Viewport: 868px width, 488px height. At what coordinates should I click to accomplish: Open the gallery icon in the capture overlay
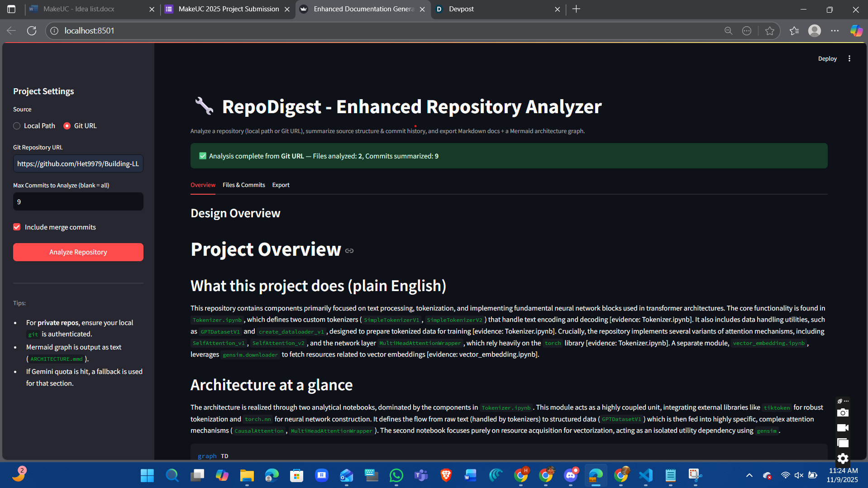(x=843, y=443)
